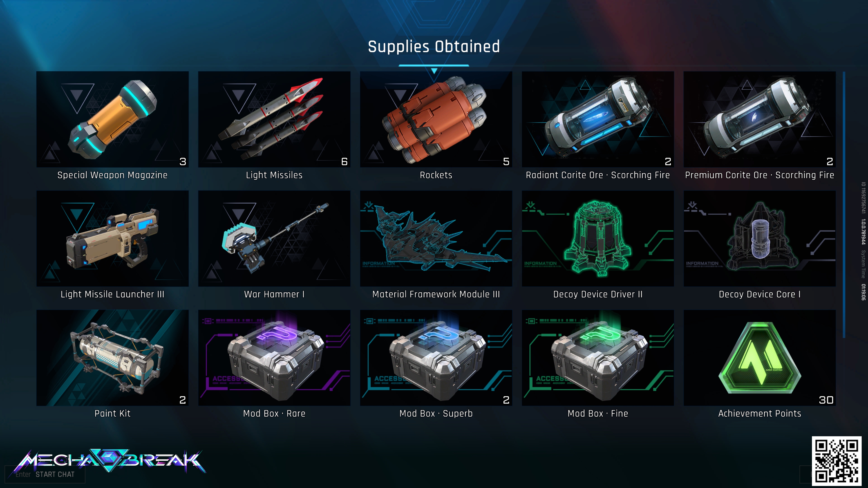Open the green Mod Box Fine
The height and width of the screenshot is (488, 868).
click(598, 358)
